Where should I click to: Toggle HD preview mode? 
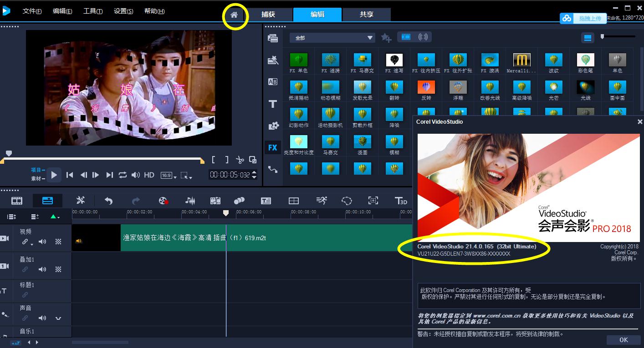coord(149,175)
